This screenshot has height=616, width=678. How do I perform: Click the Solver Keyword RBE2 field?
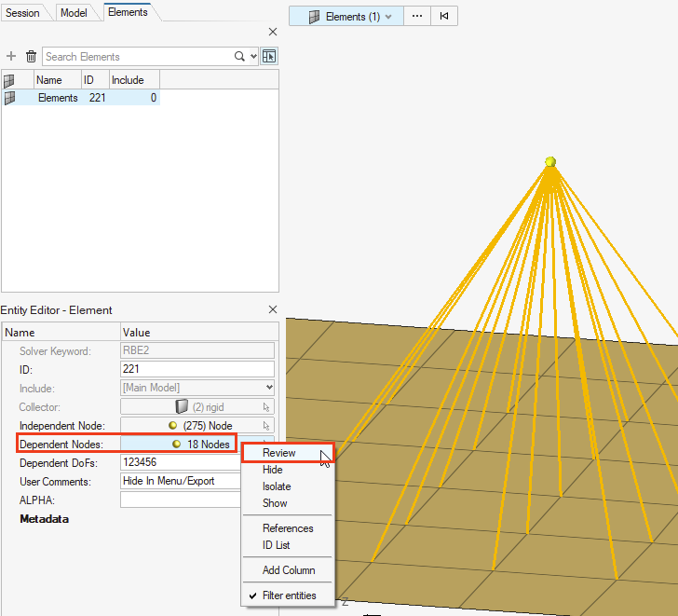coord(197,350)
